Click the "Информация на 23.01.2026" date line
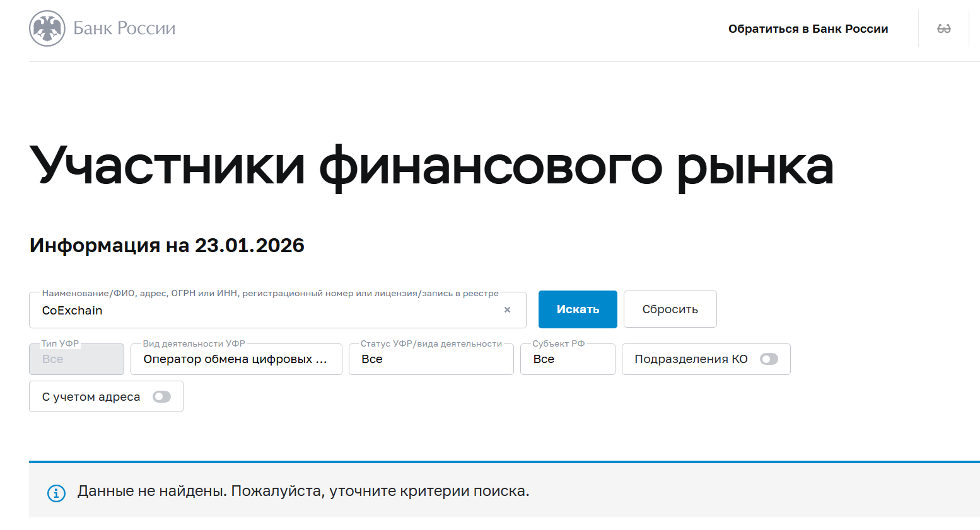Viewport: 980px width, 530px height. coord(167,245)
